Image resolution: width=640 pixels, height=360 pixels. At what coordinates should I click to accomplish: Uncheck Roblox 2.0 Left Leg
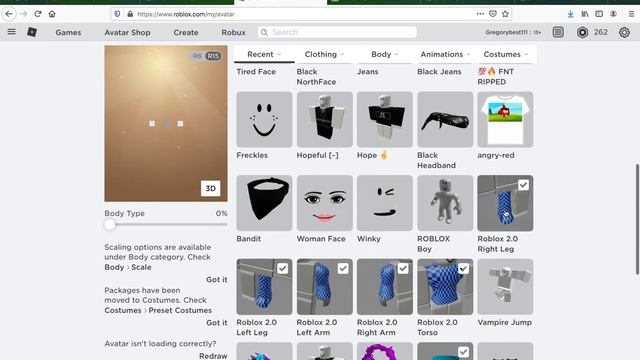[282, 269]
